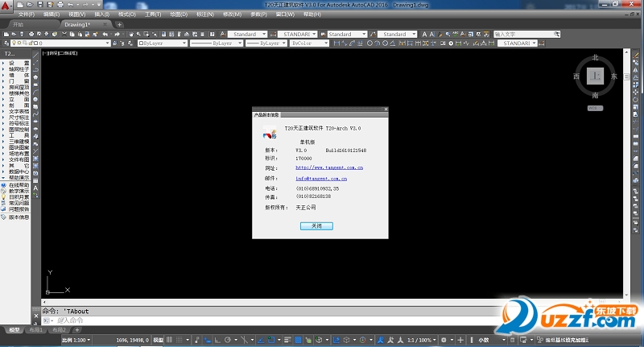The width and height of the screenshot is (644, 347).
Task: Click the info@tangent.com.cn email link
Action: click(321, 179)
